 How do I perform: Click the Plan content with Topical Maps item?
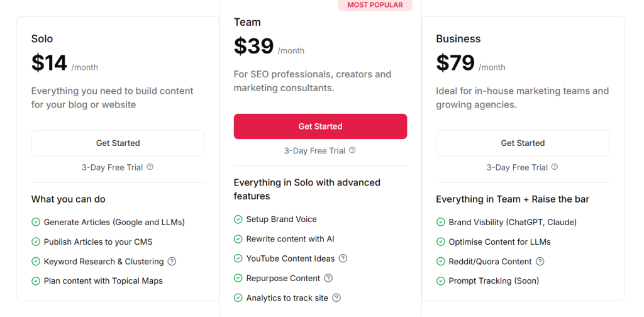click(103, 281)
